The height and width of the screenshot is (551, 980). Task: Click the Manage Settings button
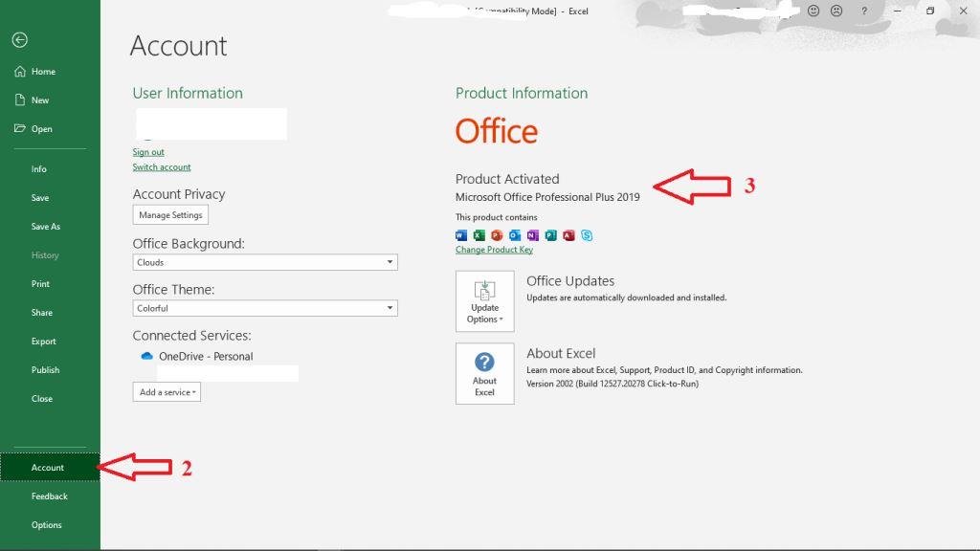tap(170, 215)
